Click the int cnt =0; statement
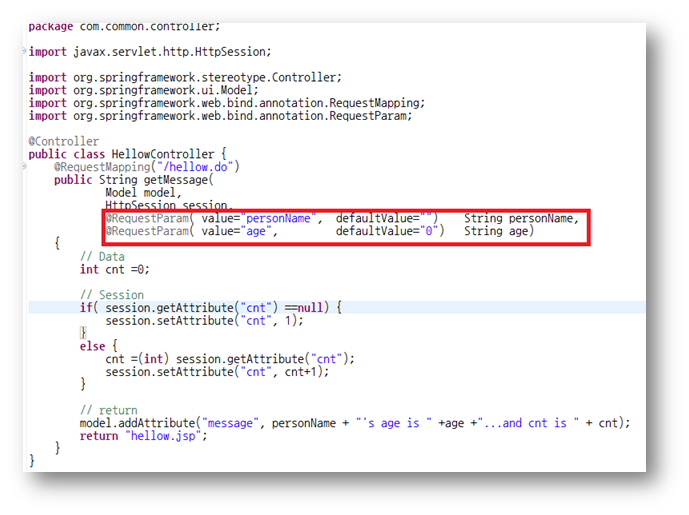Viewport: 689px width, 515px height. 115,269
